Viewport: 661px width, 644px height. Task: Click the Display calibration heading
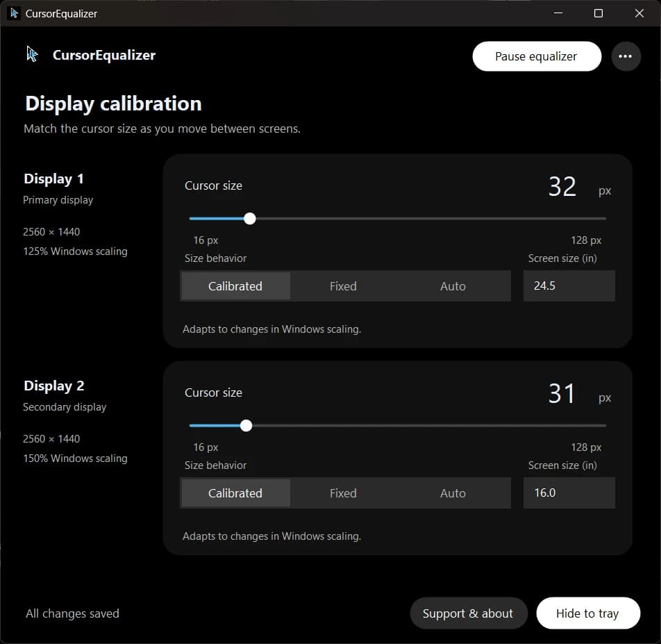click(113, 104)
